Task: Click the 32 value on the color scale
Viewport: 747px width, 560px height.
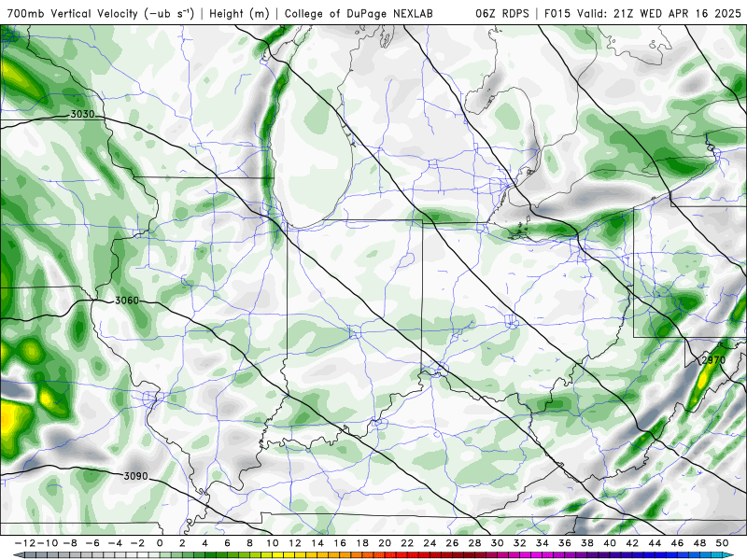Action: pyautogui.click(x=520, y=543)
